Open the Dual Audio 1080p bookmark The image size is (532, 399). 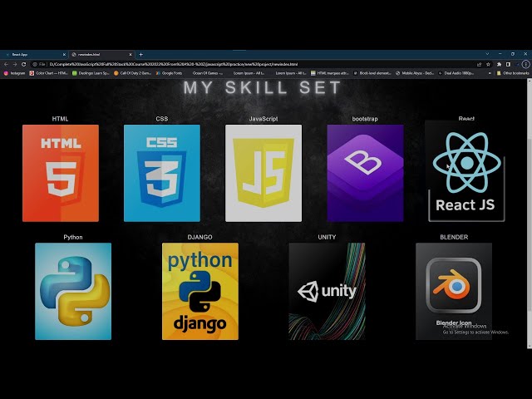click(x=456, y=73)
